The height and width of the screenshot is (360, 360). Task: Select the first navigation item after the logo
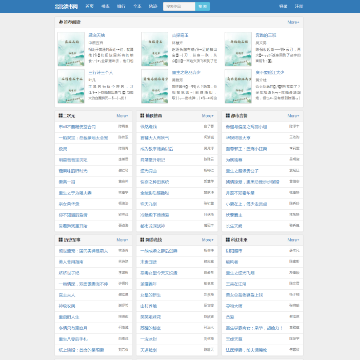click(90, 6)
